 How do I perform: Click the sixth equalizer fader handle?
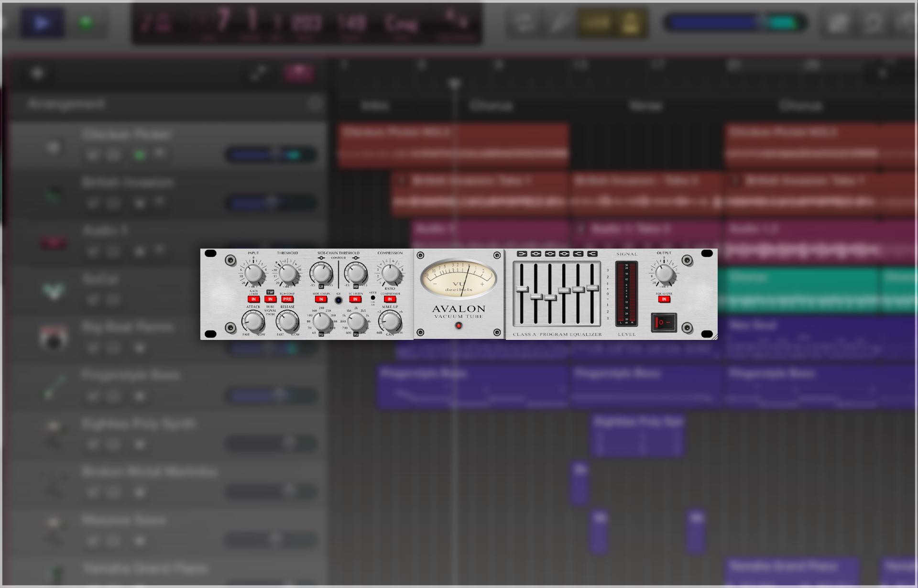click(592, 287)
